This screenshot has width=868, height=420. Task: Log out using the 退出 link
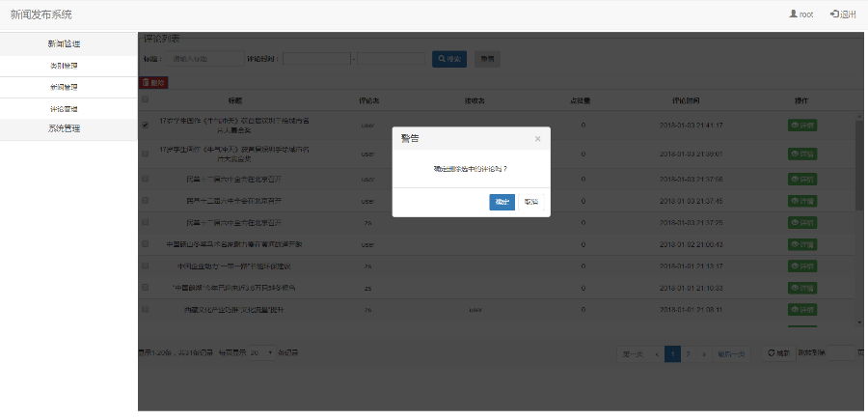pyautogui.click(x=843, y=14)
